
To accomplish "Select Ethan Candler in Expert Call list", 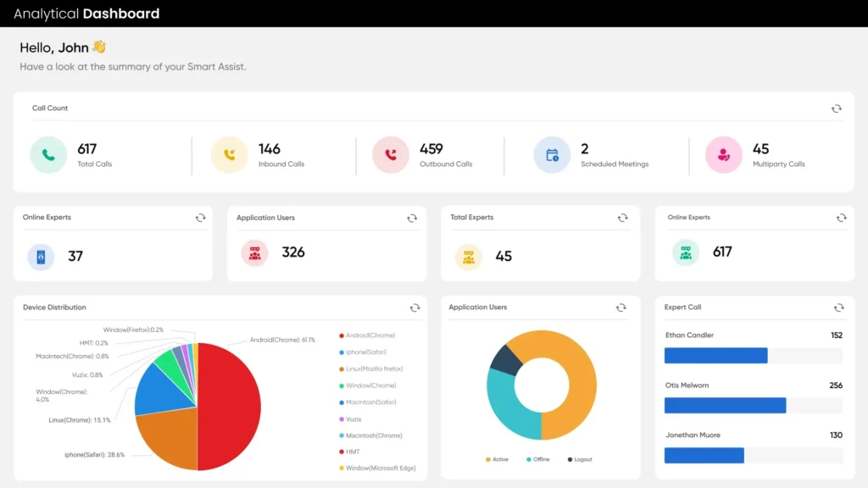I will click(689, 335).
